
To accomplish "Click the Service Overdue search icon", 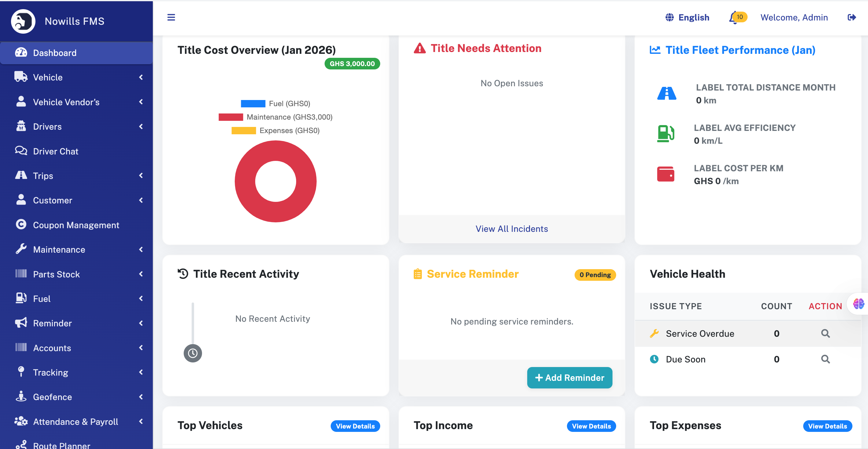I will [825, 333].
